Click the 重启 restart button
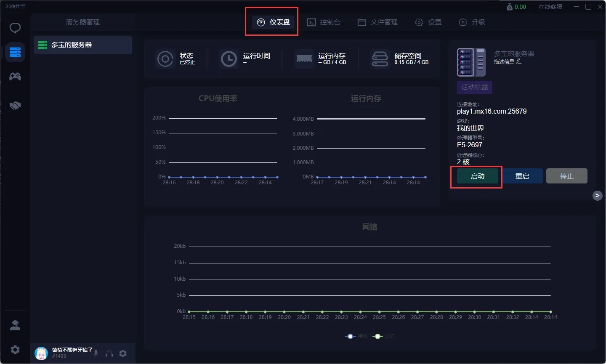Viewport: 606px width, 364px height. tap(522, 176)
